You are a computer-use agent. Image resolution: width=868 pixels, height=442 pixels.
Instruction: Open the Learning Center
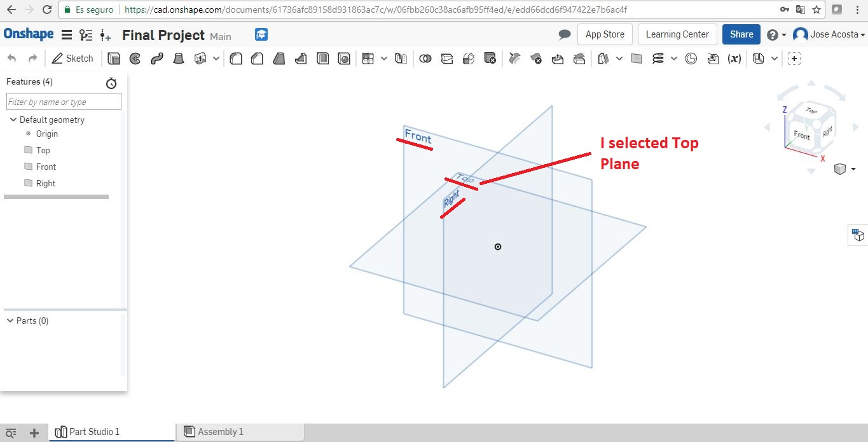tap(677, 34)
